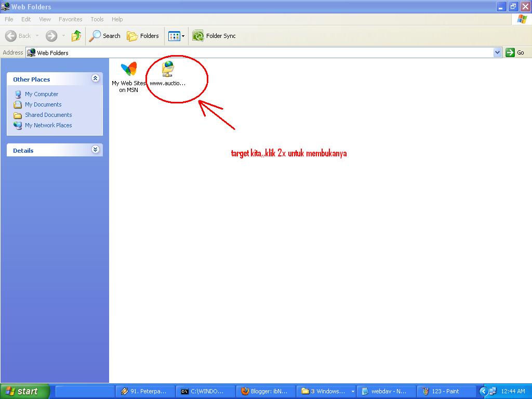
Task: Open My Computer link
Action: pos(42,94)
